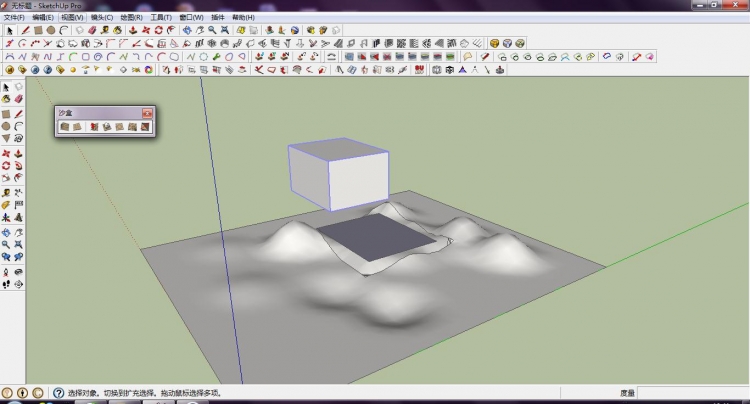Open the 帮助(H) help menu

[x=243, y=17]
